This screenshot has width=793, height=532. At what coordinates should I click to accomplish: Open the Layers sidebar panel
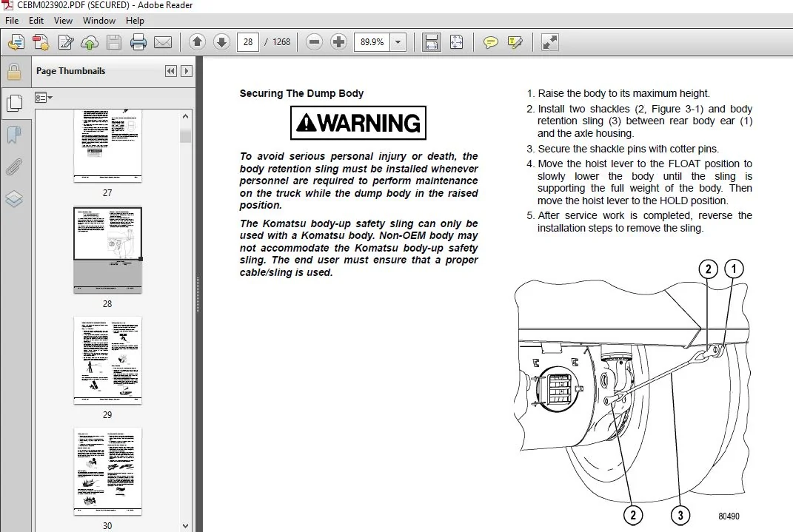tap(14, 198)
